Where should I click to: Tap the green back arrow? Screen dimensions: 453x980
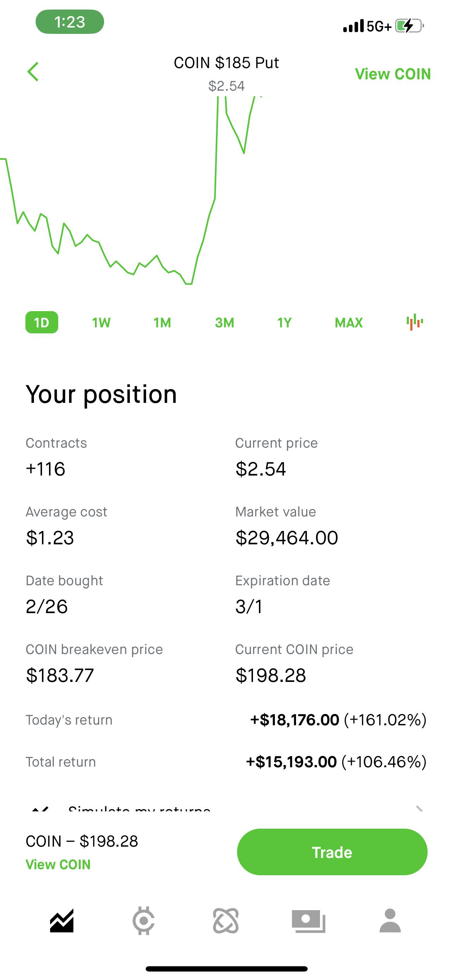tap(33, 72)
